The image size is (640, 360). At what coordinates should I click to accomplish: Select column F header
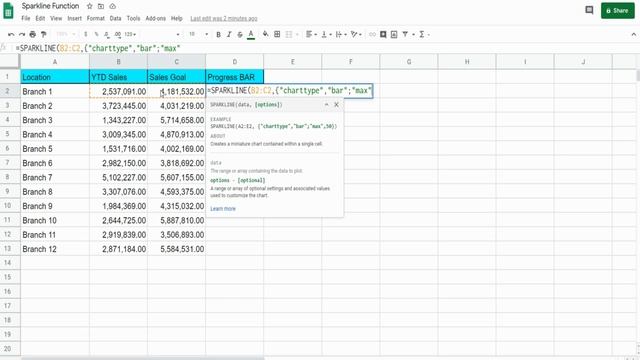pyautogui.click(x=351, y=62)
